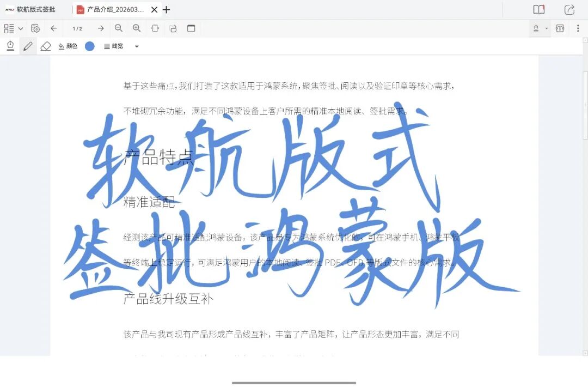Open the 线宽 line width dropdown
The image size is (588, 387).
(x=113, y=46)
